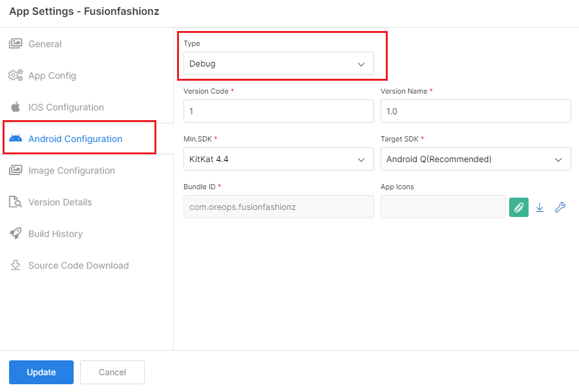The height and width of the screenshot is (392, 579).
Task: Click the magnifier document icon for Version Details
Action: 16,202
